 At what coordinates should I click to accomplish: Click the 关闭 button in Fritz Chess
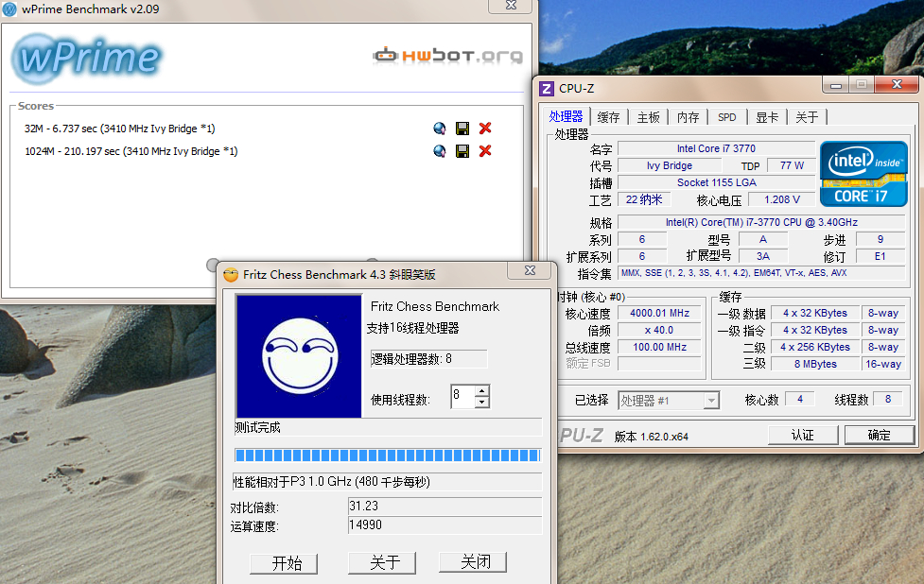[473, 561]
